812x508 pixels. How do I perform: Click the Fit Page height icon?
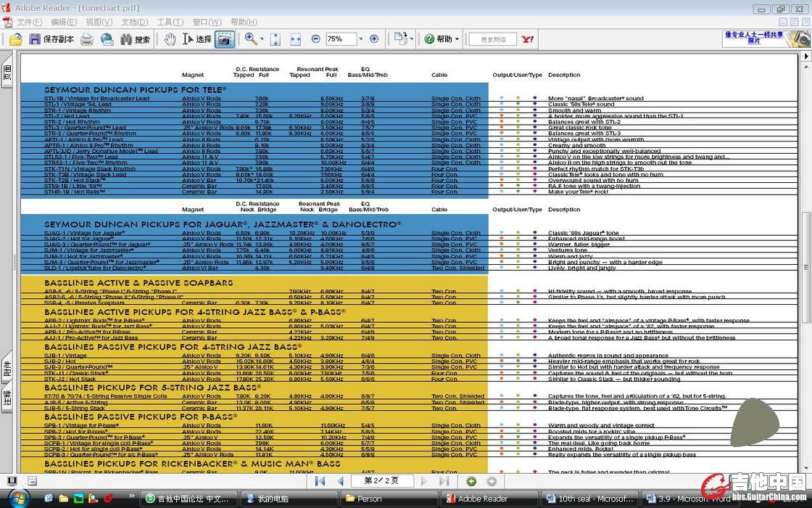coord(275,39)
